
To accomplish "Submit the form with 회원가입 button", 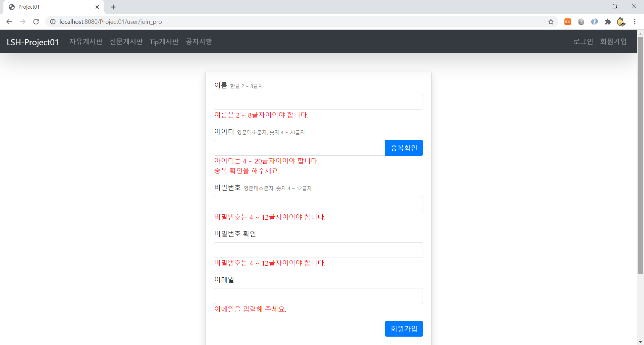I will pos(404,329).
